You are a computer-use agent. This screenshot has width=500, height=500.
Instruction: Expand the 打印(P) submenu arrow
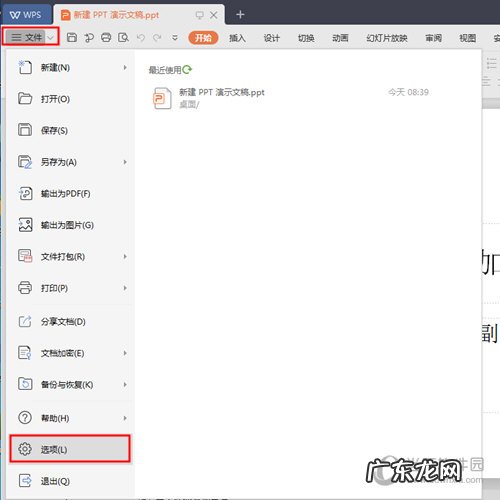125,288
